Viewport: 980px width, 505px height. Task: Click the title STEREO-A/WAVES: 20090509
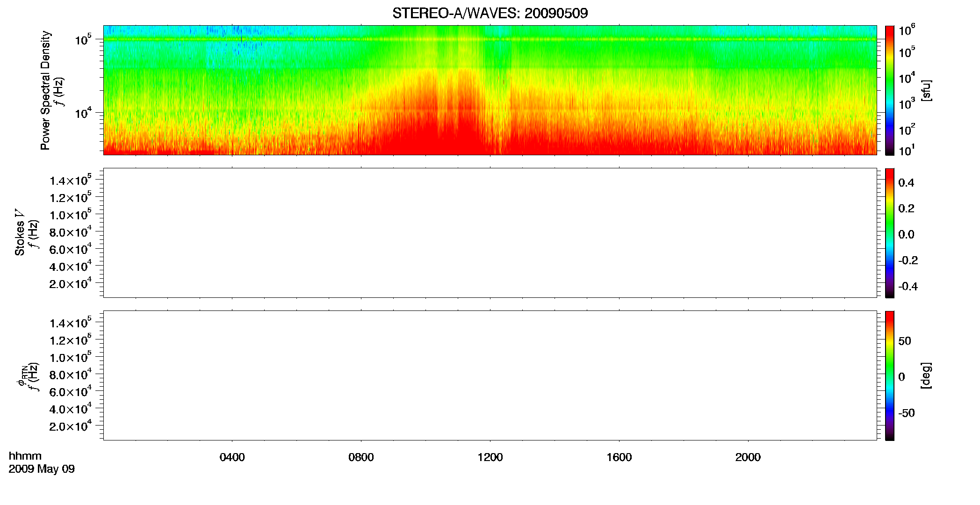[x=490, y=13]
